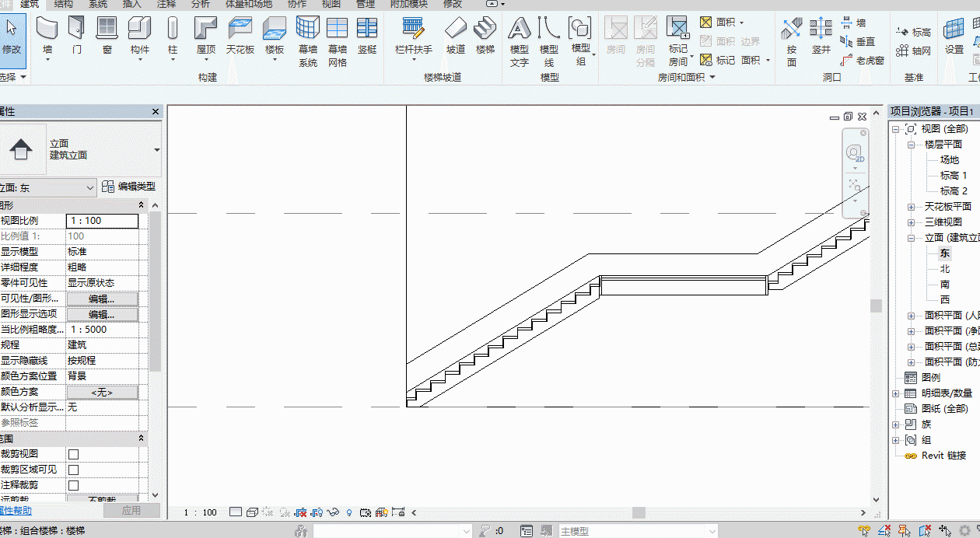Click the view scale '1 : 100' button
This screenshot has width=980, height=538.
point(201,512)
